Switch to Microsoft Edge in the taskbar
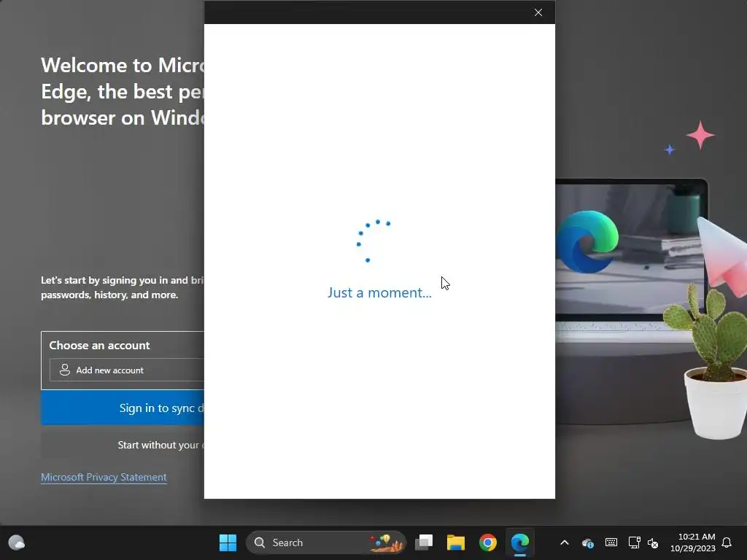 519,542
